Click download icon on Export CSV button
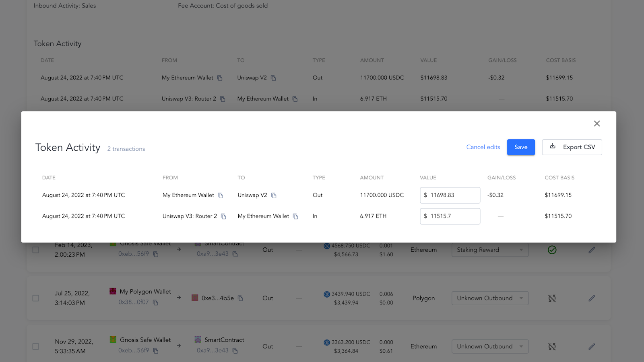The image size is (644, 362). (553, 146)
